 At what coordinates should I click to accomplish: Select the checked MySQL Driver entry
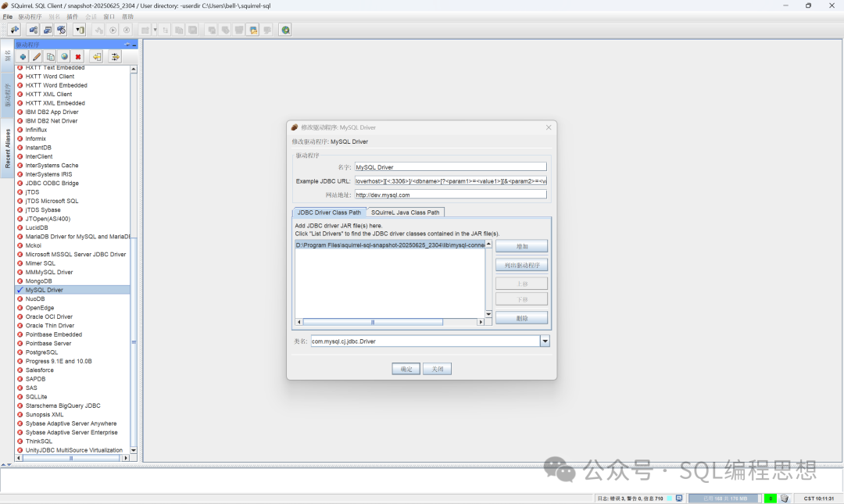click(x=45, y=290)
